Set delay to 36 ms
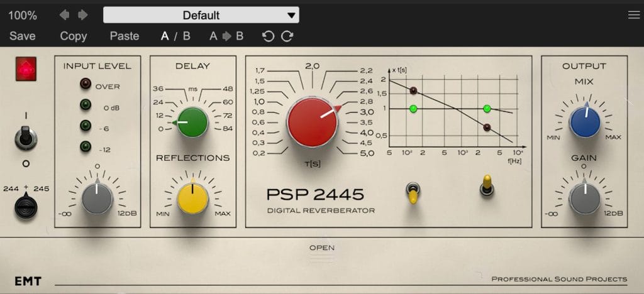Image resolution: width=644 pixels, height=294 pixels. tap(158, 89)
